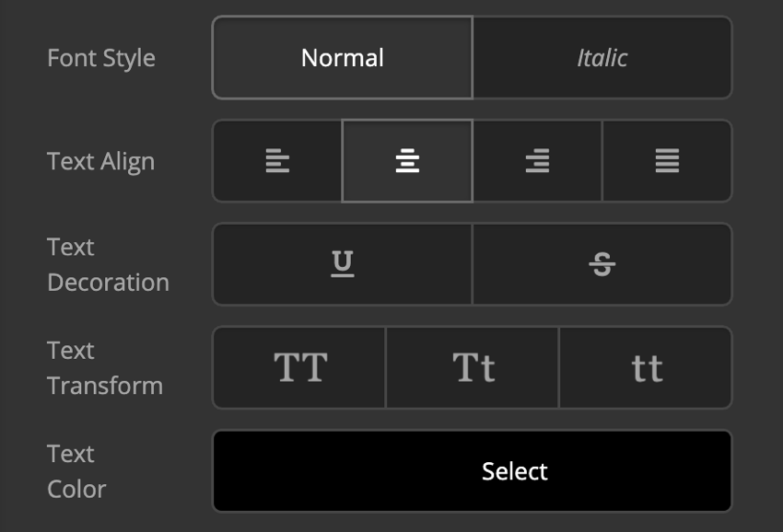Image resolution: width=783 pixels, height=532 pixels.
Task: Click the Text Color label
Action: tap(76, 471)
